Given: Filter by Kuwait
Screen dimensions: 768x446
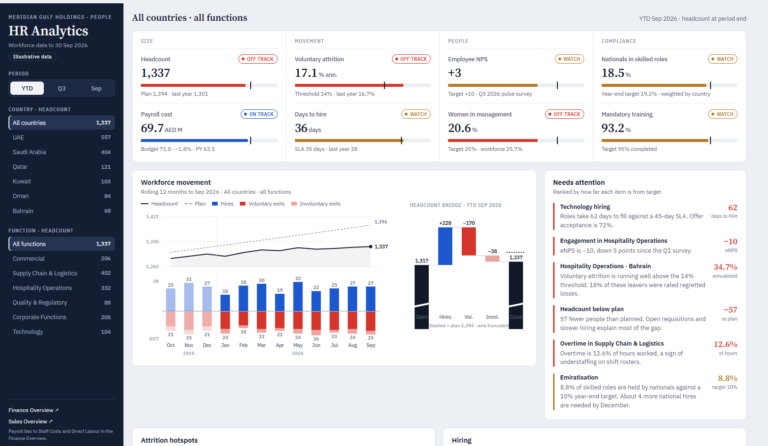Looking at the screenshot, I should coord(62,182).
